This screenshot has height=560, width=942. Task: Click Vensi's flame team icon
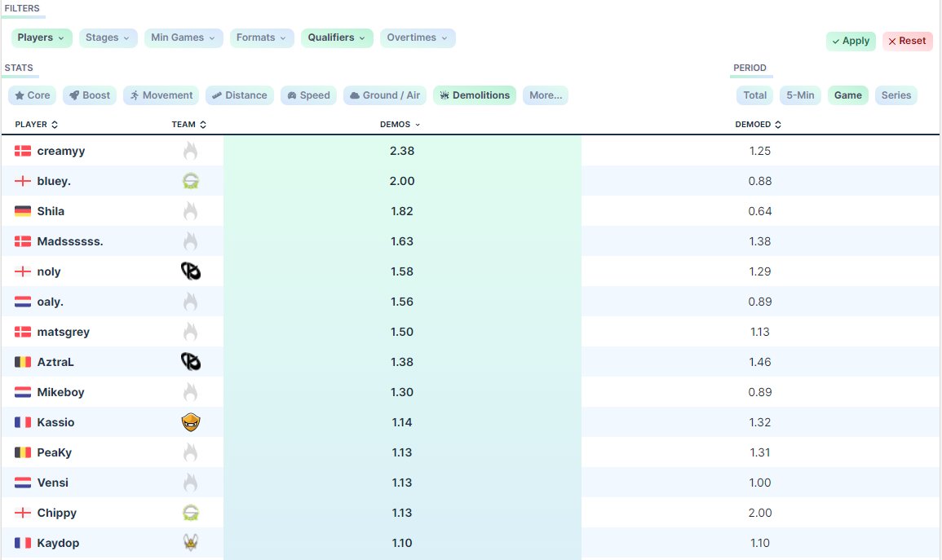click(191, 483)
